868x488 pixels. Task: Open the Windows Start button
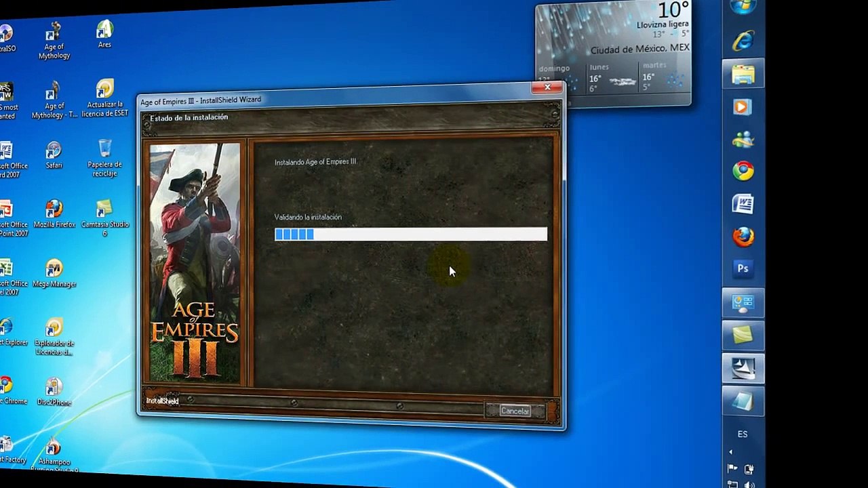click(743, 7)
